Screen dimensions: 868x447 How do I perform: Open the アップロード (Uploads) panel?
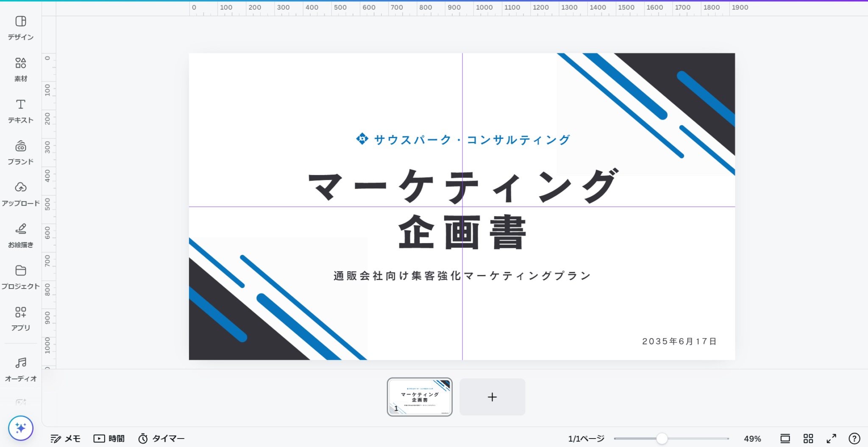[x=20, y=194]
